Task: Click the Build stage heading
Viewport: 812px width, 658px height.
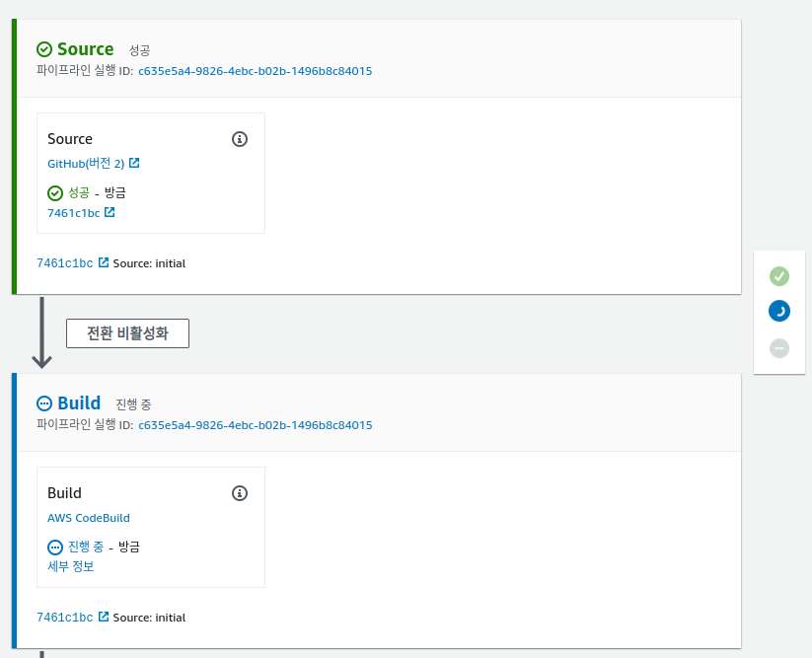Action: [x=79, y=403]
